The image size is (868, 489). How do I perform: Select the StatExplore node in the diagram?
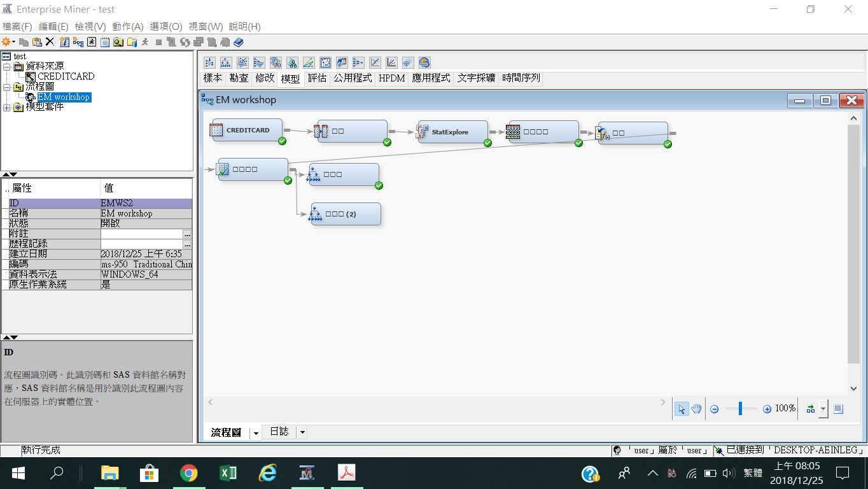pyautogui.click(x=452, y=132)
